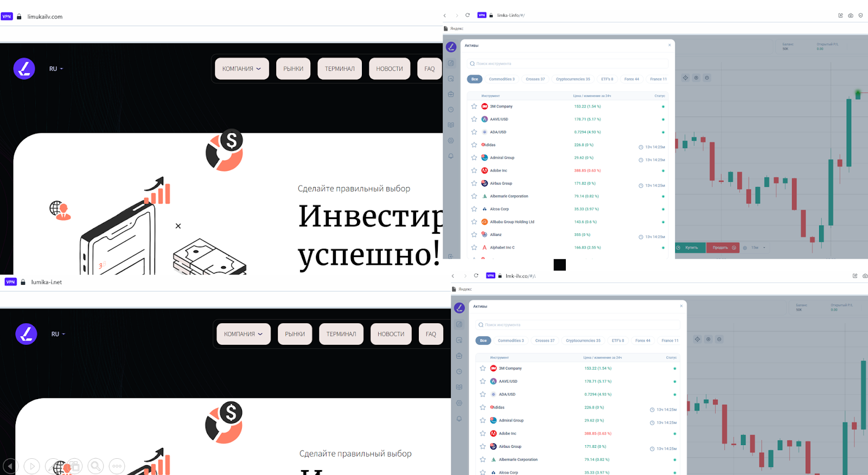The height and width of the screenshot is (475, 868).
Task: Open НОВОСТИ on lumika-i.net navigation
Action: pos(391,334)
